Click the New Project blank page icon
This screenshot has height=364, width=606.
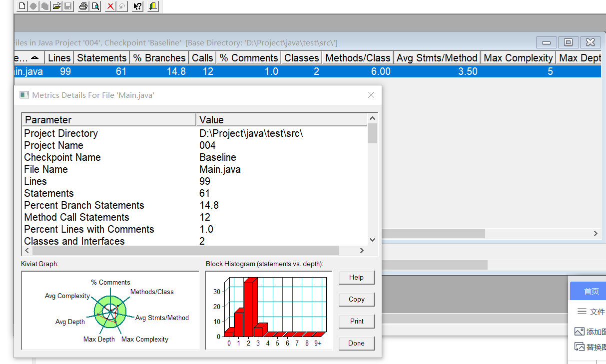coord(22,6)
